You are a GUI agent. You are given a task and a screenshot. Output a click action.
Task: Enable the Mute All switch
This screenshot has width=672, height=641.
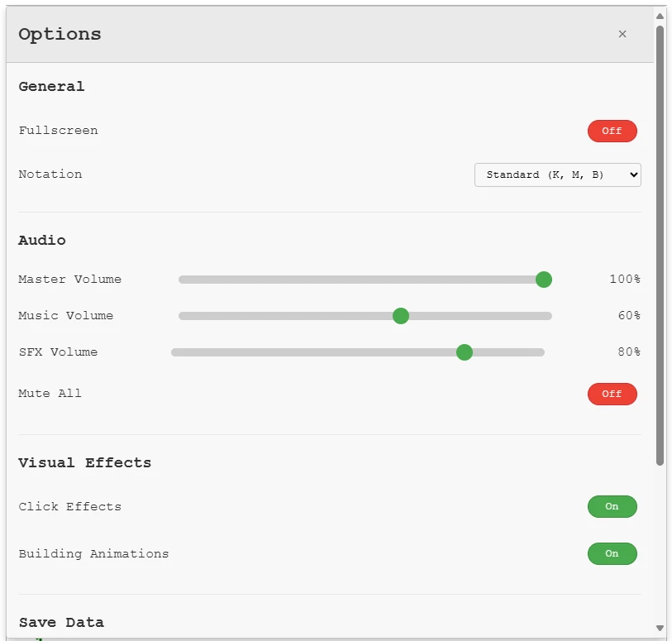(612, 394)
